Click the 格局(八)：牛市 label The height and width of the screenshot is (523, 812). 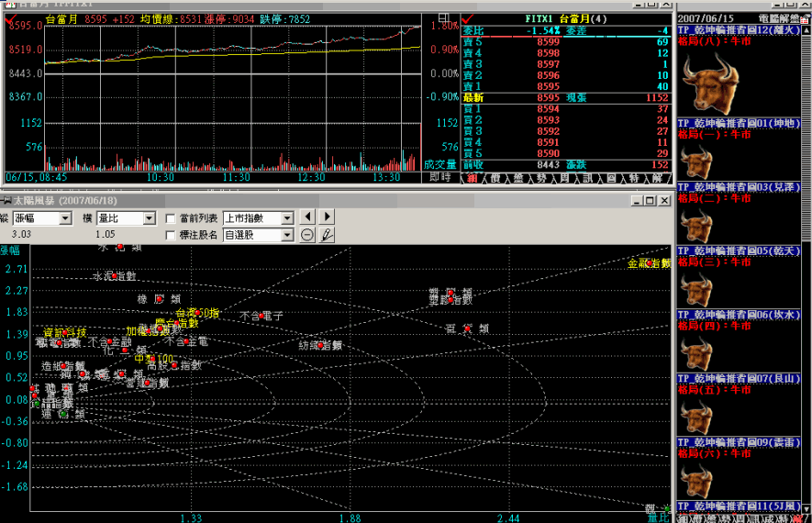point(714,41)
